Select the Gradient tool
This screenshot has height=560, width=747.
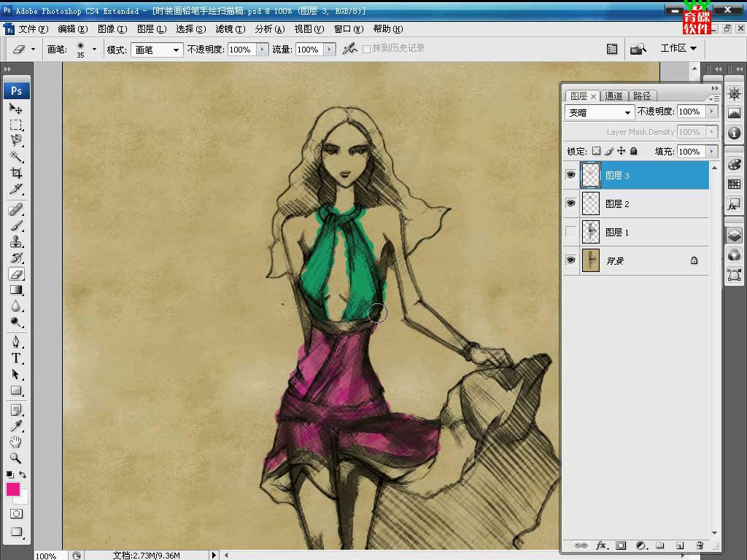(x=16, y=289)
